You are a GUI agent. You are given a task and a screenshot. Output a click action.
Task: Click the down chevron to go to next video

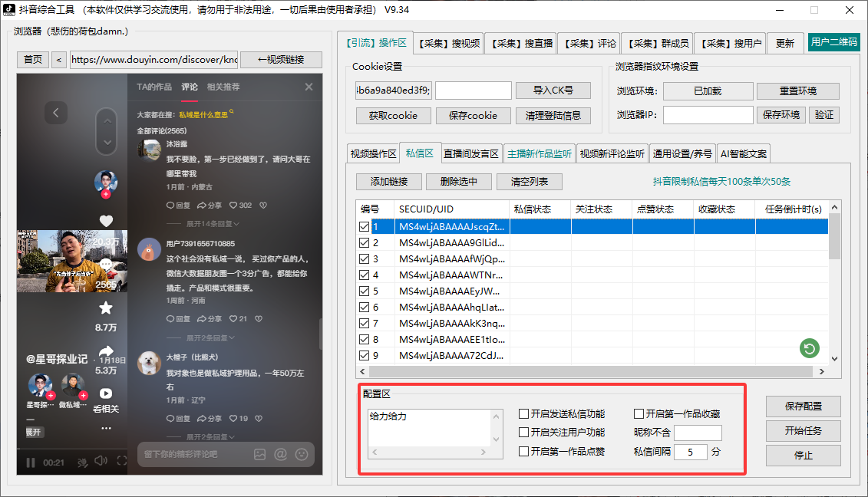(106, 143)
